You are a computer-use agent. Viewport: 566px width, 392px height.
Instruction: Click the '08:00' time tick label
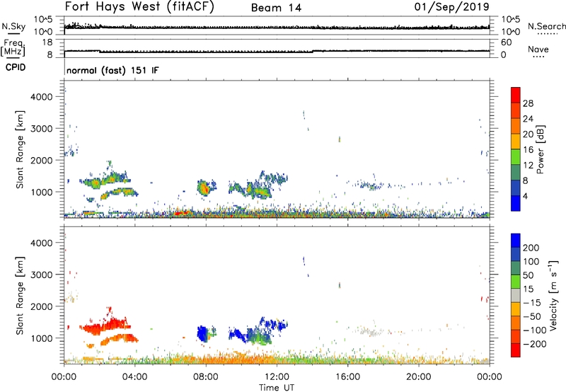pos(206,377)
